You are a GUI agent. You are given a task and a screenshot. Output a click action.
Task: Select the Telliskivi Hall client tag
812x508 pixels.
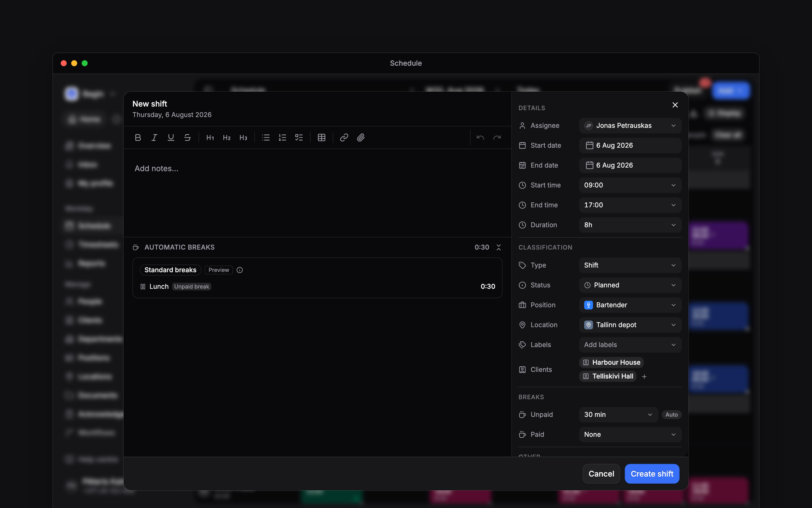coord(608,376)
